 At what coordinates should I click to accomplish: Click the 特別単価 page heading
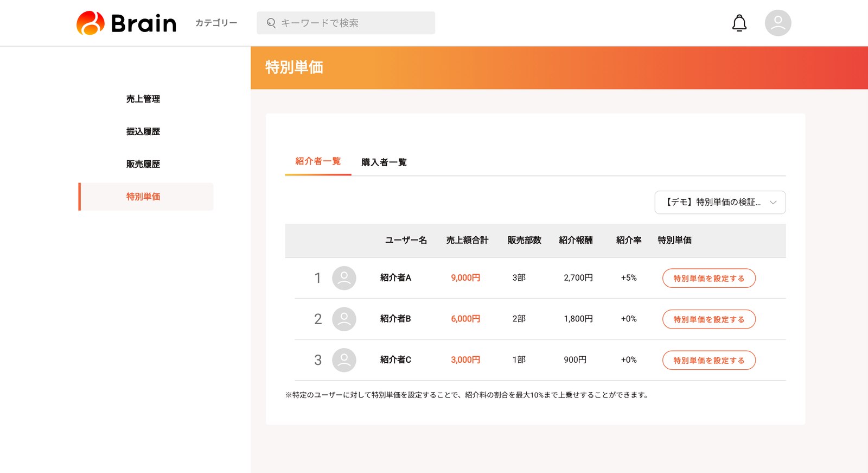tap(294, 67)
